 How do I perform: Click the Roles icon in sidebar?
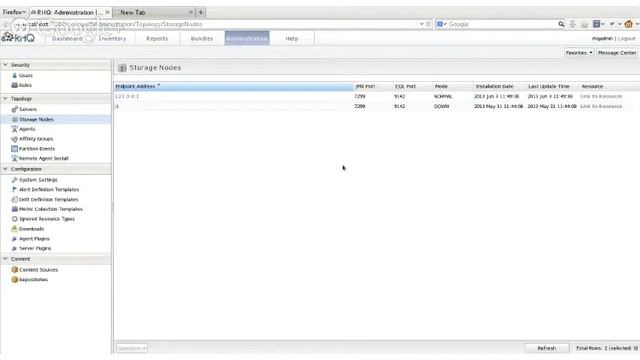[x=14, y=85]
